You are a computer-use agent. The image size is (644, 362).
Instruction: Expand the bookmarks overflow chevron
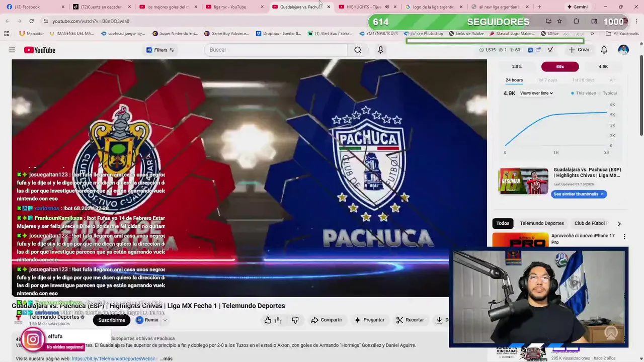pyautogui.click(x=592, y=34)
